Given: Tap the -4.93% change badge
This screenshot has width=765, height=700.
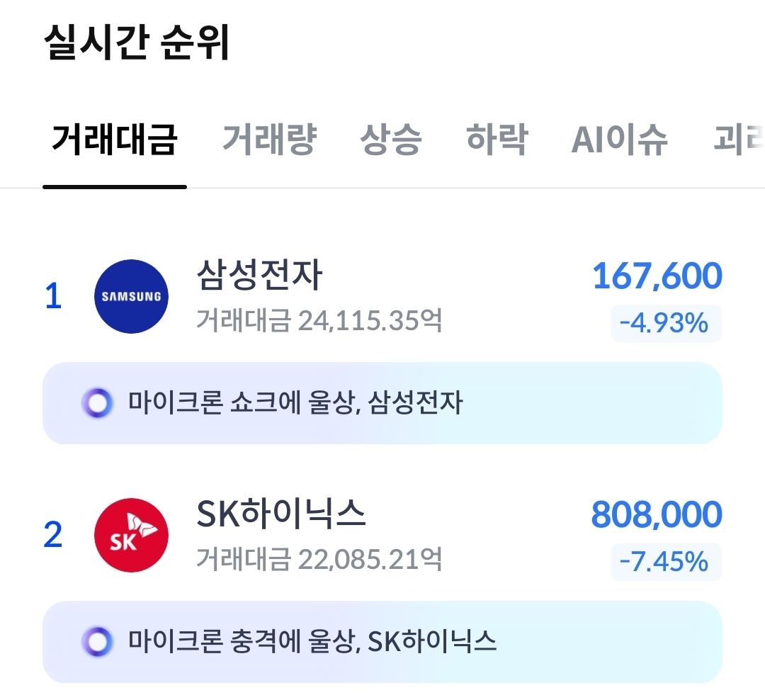Looking at the screenshot, I should tap(664, 323).
